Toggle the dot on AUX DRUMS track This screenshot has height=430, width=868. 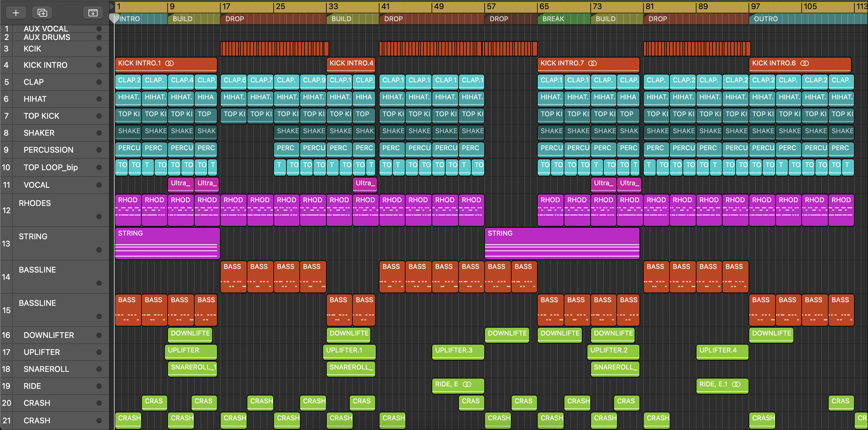(x=99, y=37)
